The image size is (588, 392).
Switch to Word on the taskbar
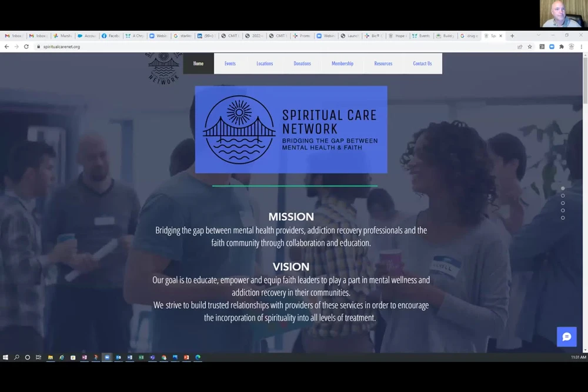[x=130, y=357]
